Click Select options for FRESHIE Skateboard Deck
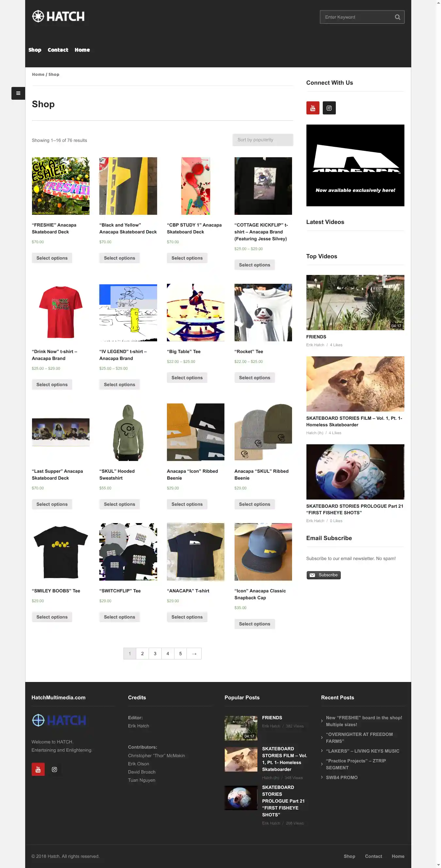The image size is (441, 868). [52, 258]
